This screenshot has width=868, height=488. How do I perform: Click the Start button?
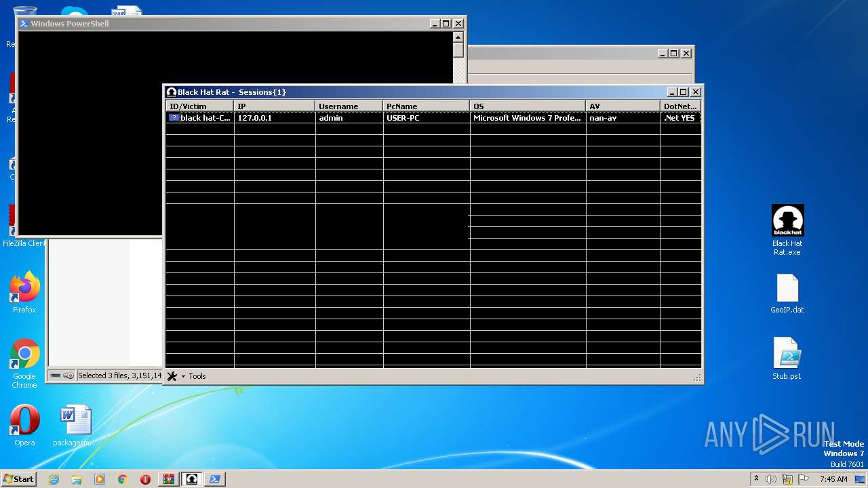pos(19,479)
